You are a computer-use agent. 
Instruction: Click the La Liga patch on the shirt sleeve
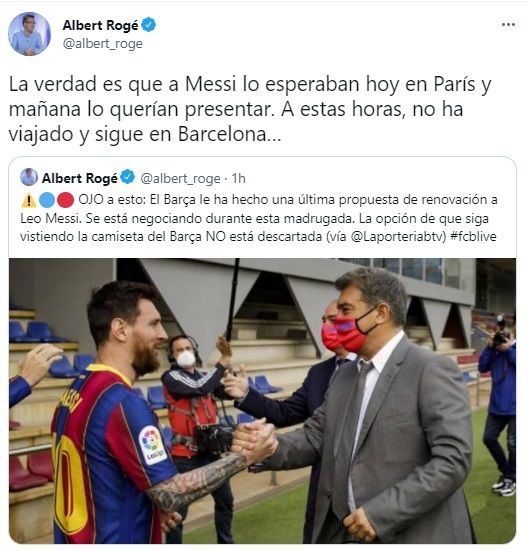coord(152,444)
